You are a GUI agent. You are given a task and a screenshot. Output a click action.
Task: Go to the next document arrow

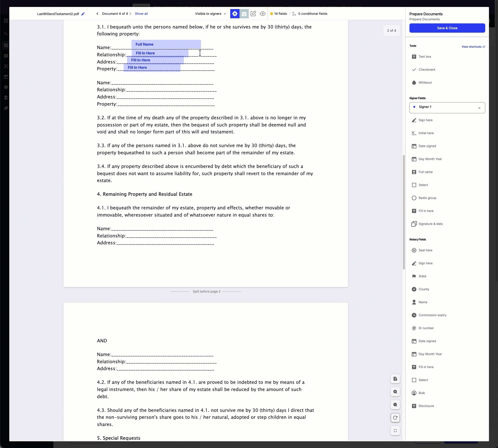pos(130,14)
